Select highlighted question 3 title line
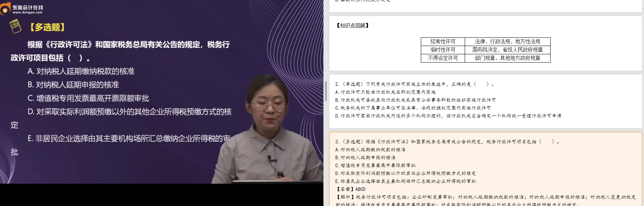This screenshot has height=206, width=644. (447, 142)
